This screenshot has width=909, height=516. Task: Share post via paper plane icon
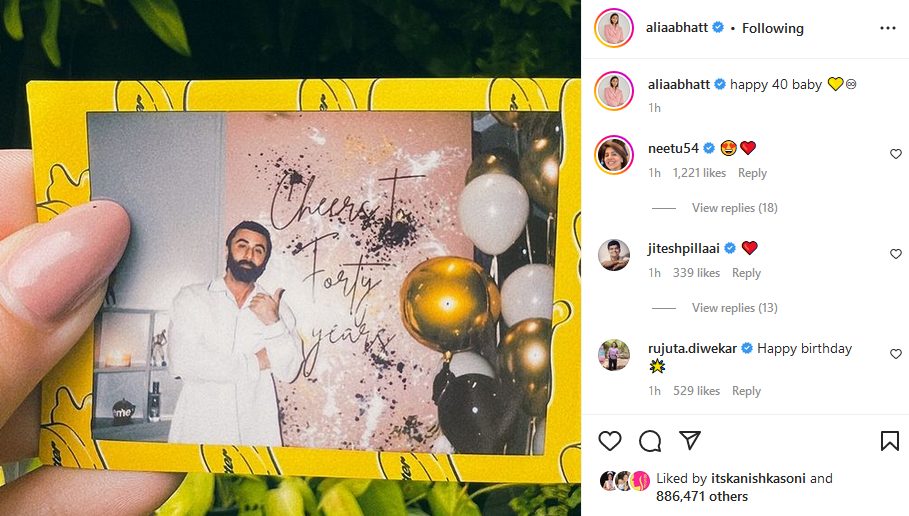(690, 441)
